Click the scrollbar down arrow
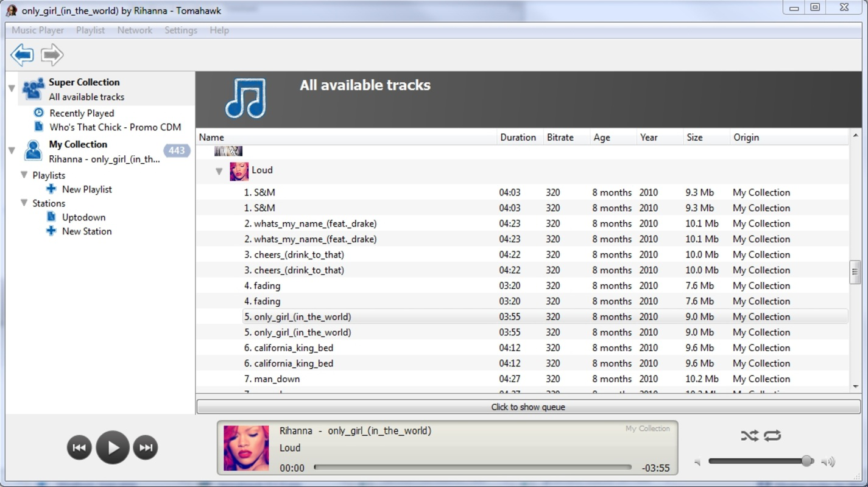This screenshot has width=868, height=487. coord(855,387)
